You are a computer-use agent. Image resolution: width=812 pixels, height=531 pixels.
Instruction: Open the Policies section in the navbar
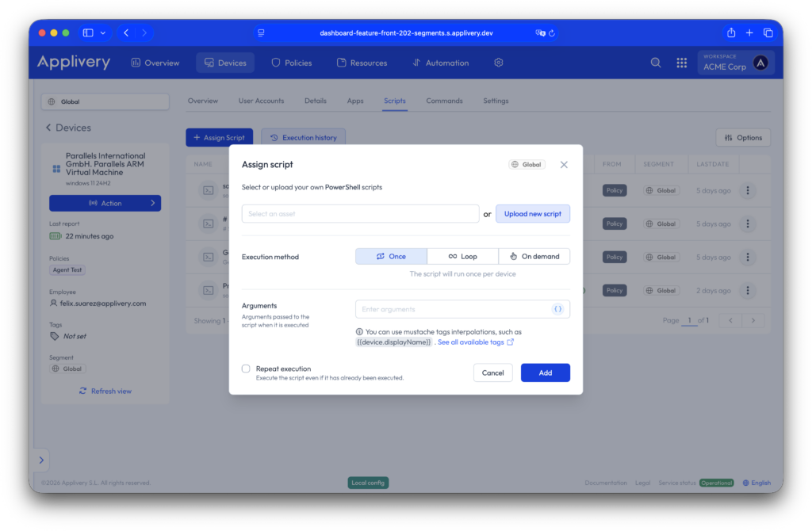click(x=291, y=62)
